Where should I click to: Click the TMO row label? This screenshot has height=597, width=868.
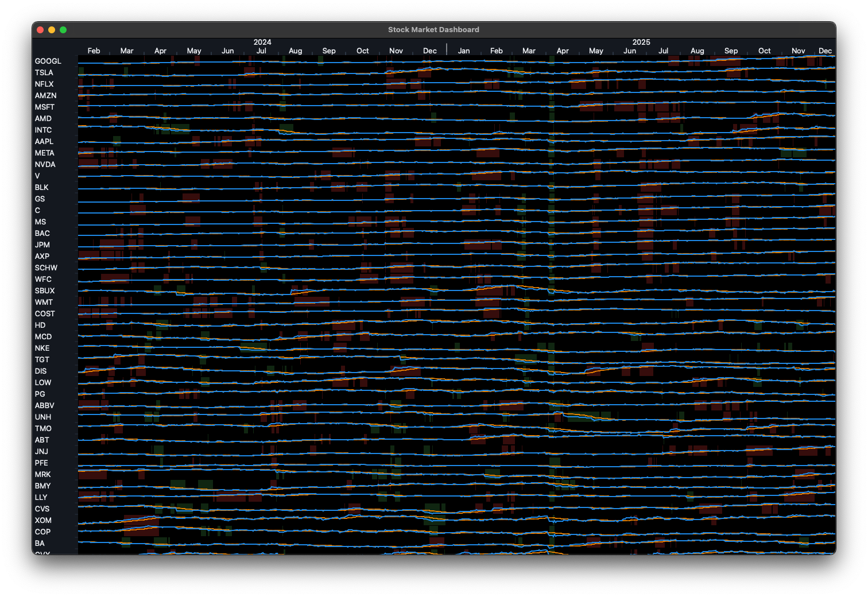[x=43, y=429]
